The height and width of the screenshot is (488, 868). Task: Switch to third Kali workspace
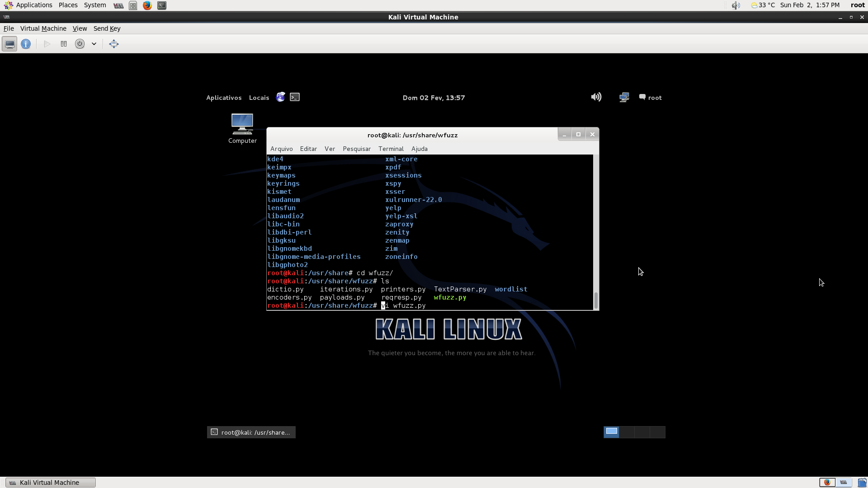pyautogui.click(x=642, y=432)
